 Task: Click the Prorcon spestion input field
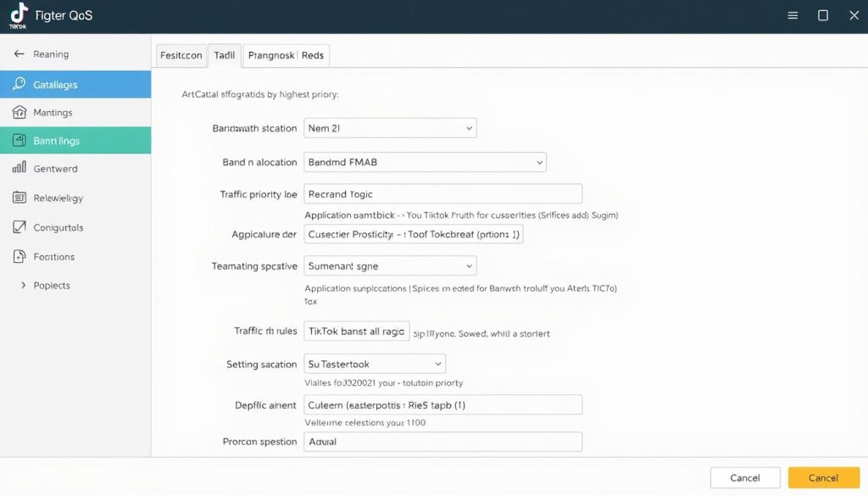tap(442, 441)
